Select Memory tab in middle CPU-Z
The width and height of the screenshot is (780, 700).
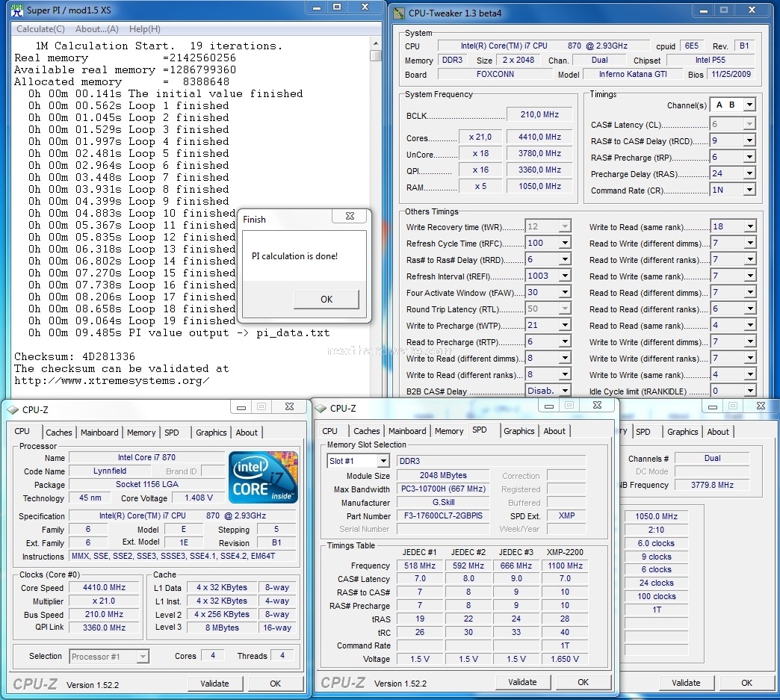point(449,431)
